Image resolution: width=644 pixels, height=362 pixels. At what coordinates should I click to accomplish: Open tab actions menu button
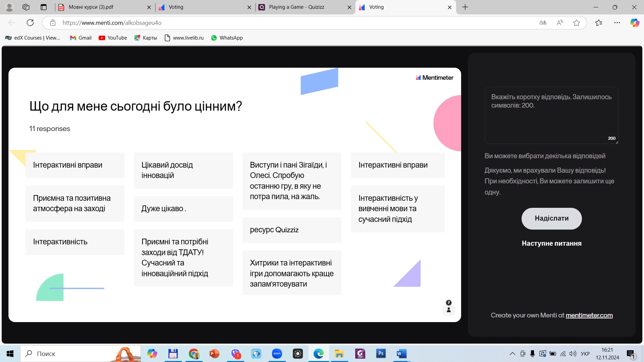[x=44, y=7]
